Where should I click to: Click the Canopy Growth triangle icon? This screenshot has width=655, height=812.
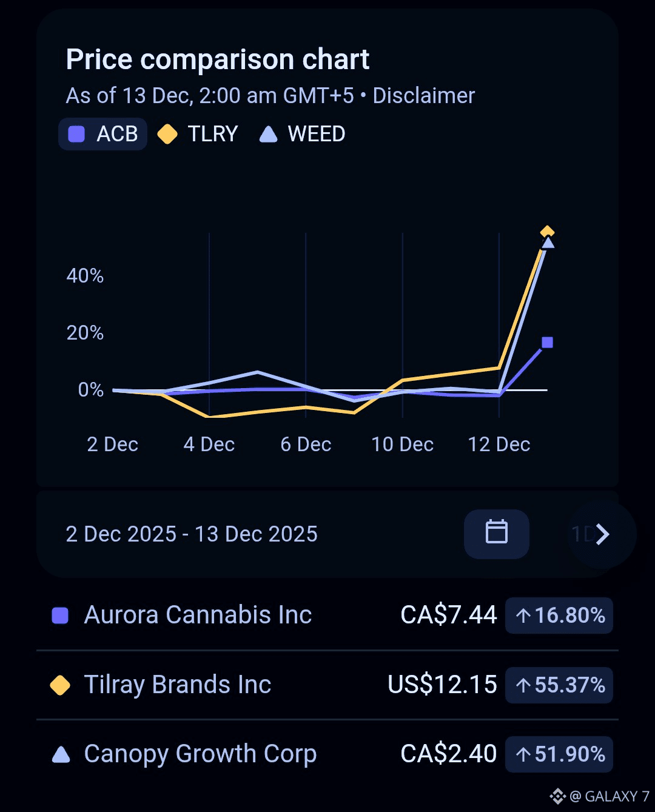pyautogui.click(x=61, y=754)
